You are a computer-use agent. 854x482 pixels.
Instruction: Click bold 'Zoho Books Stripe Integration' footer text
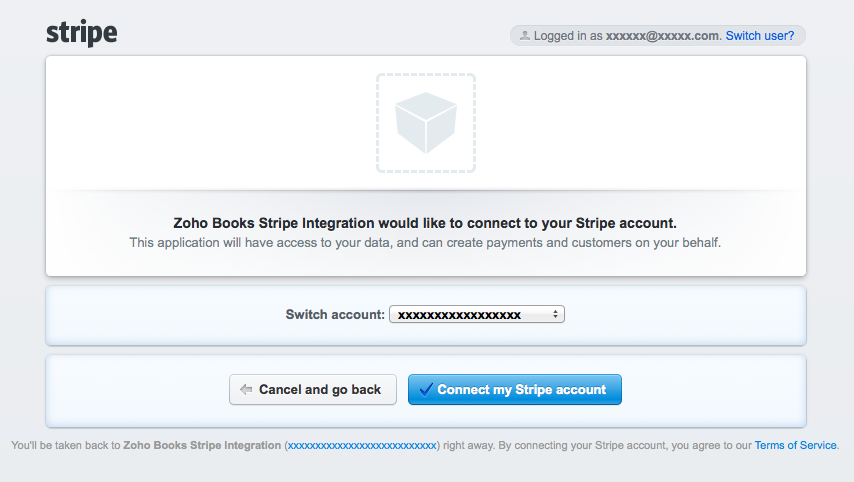[x=202, y=446]
